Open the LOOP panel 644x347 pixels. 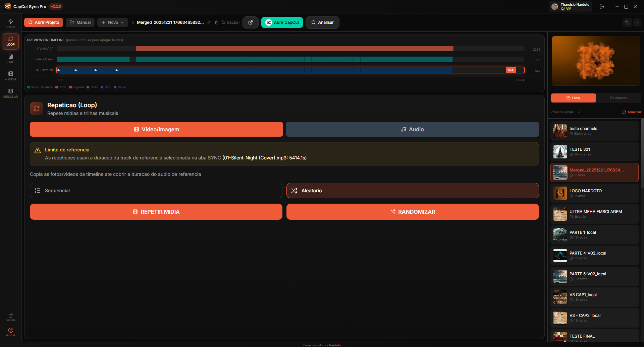10,41
